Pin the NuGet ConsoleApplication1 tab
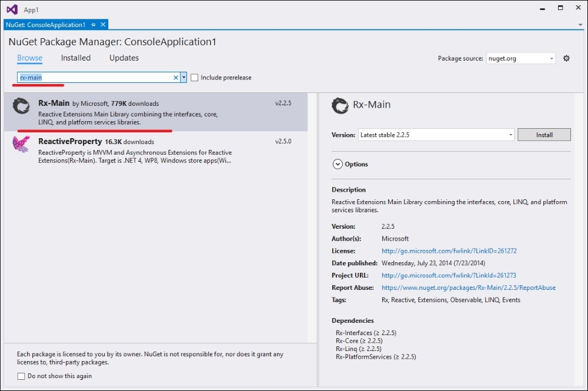Viewport: 588px width, 391px height. (93, 25)
